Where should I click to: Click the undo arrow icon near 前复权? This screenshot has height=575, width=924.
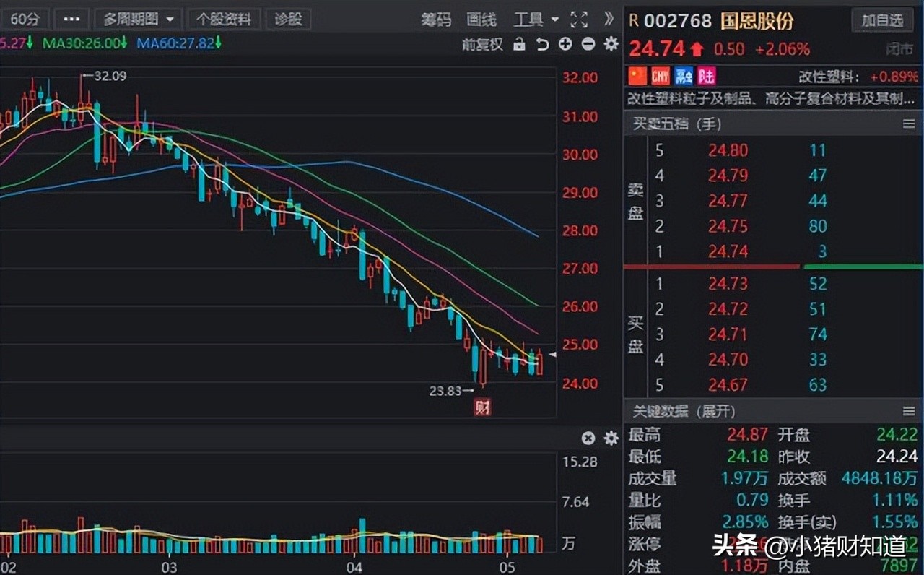tap(541, 44)
